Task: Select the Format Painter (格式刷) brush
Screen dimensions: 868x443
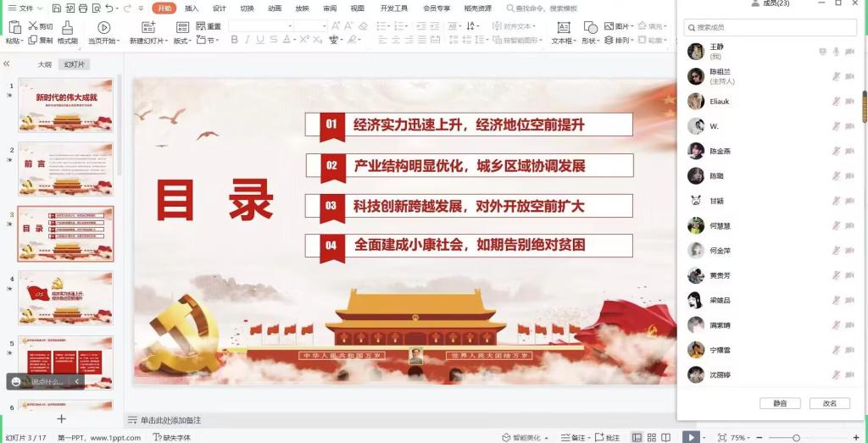Action: coord(67,27)
